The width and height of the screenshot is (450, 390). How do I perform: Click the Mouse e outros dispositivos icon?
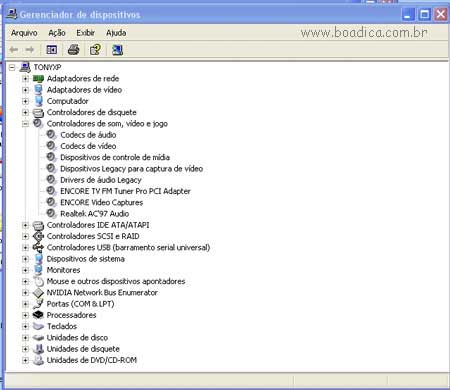tap(38, 282)
